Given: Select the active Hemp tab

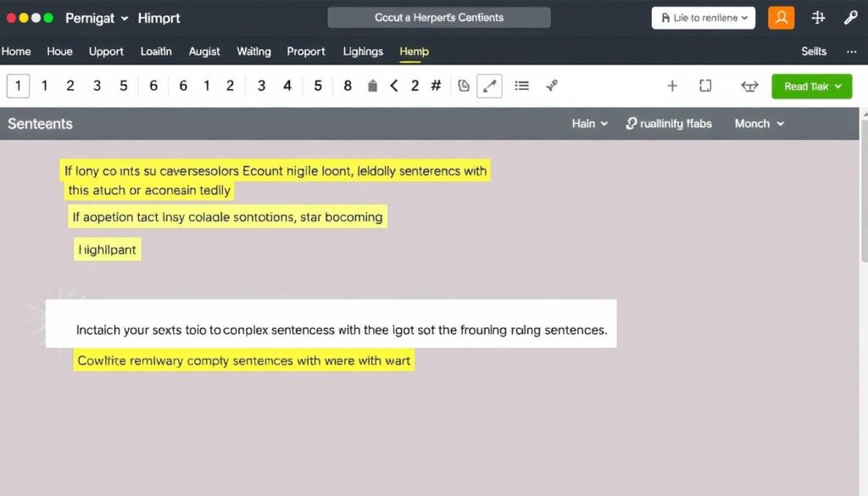Looking at the screenshot, I should coord(414,52).
